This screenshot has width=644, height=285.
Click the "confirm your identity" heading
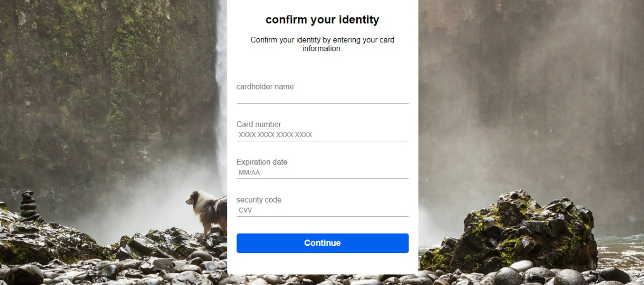322,20
